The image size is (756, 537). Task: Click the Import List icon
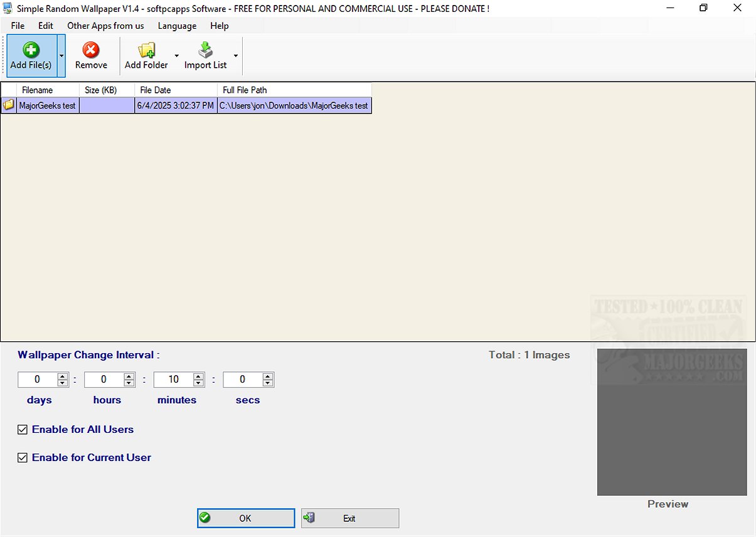[x=206, y=50]
